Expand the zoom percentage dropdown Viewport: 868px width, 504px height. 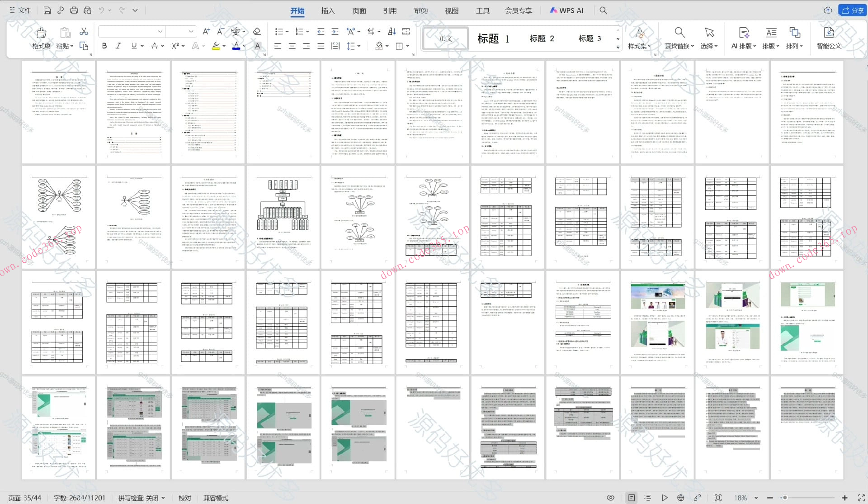[x=756, y=498]
